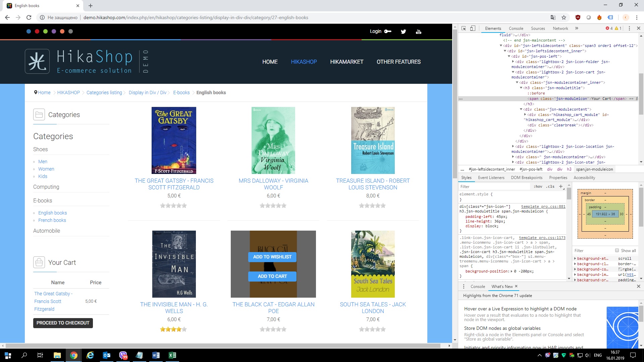The image size is (644, 362).
Task: Toggle the :hov element state panel
Action: 538,187
